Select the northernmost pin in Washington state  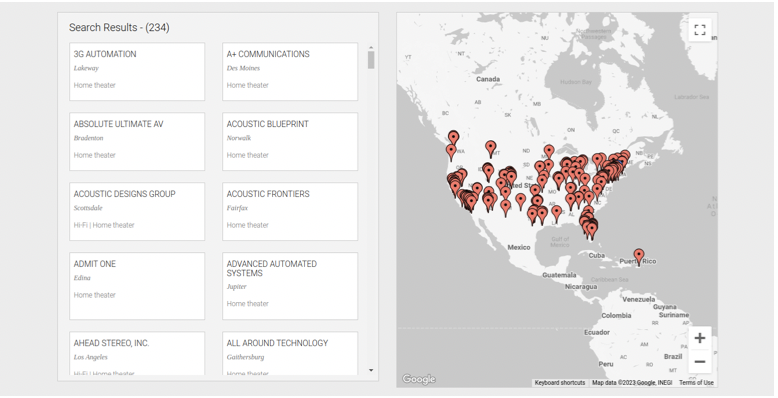[x=453, y=138]
